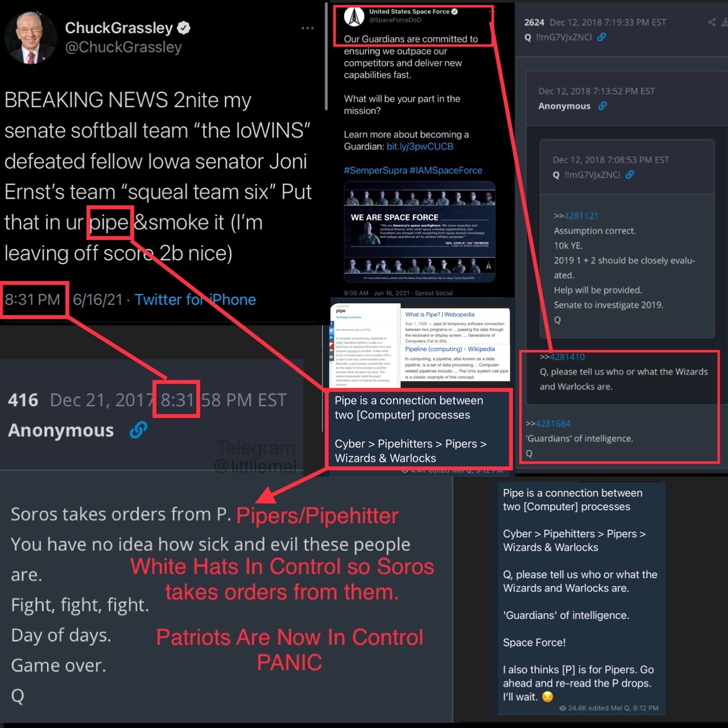Click verified badge next to United States Space Force
This screenshot has width=728, height=728.
[x=454, y=11]
